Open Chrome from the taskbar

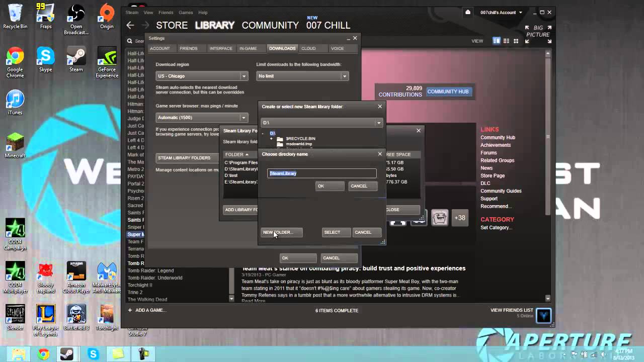[x=43, y=354]
